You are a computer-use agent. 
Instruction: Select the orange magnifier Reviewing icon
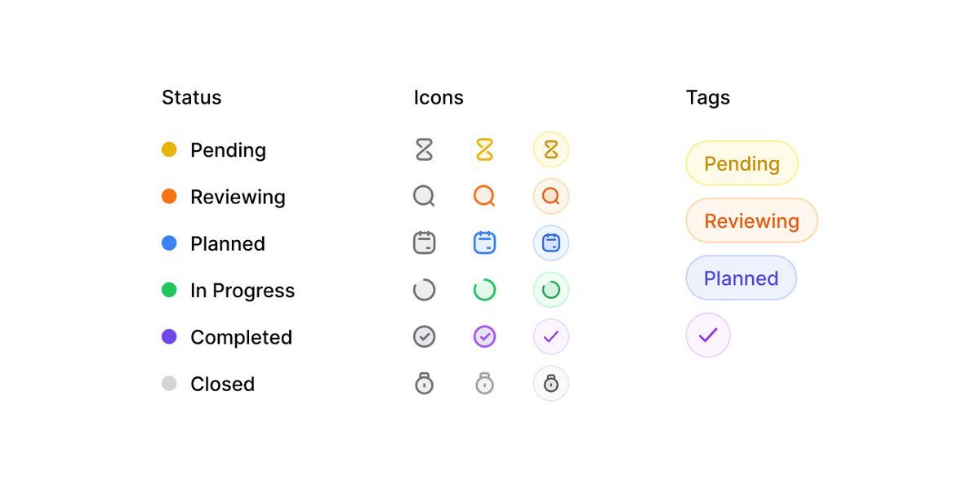pos(485,196)
